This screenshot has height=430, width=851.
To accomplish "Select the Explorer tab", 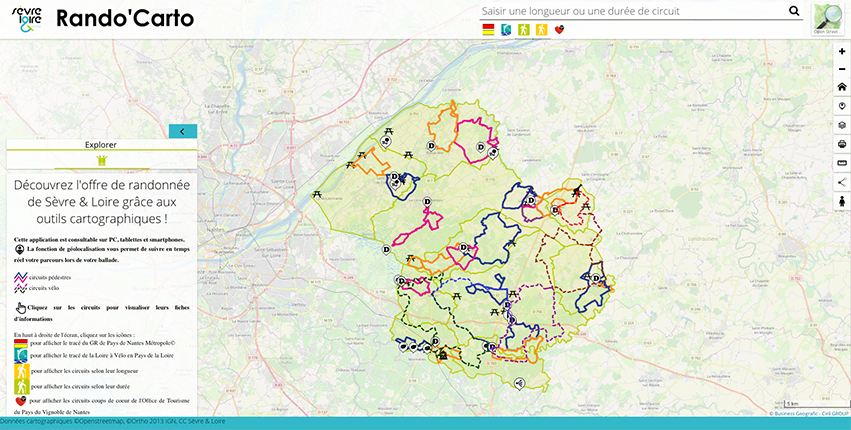I will pos(101,145).
